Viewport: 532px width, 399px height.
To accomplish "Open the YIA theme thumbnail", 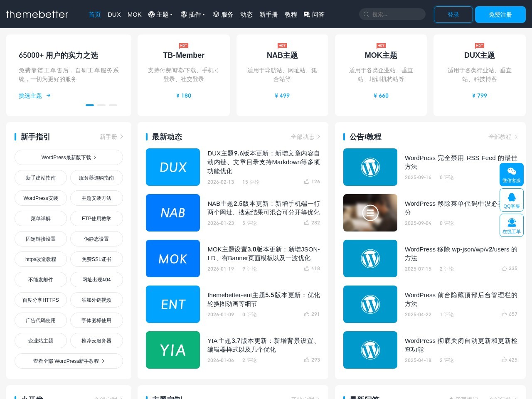I will click(x=173, y=350).
